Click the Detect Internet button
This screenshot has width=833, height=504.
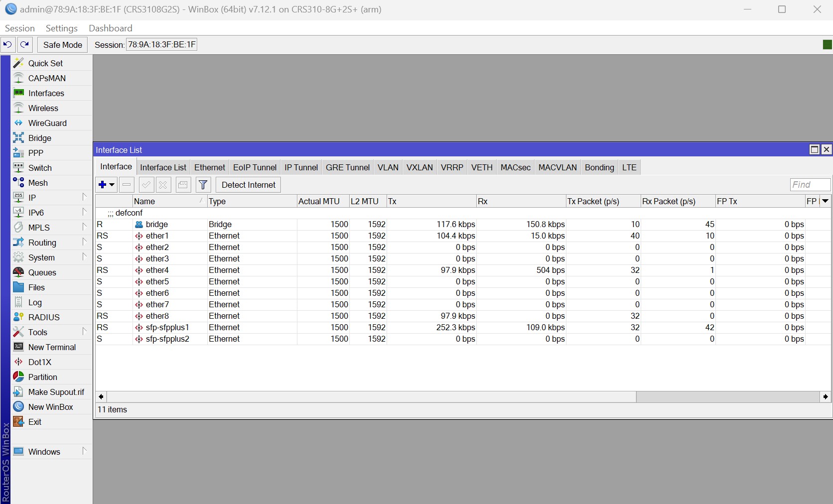click(248, 185)
